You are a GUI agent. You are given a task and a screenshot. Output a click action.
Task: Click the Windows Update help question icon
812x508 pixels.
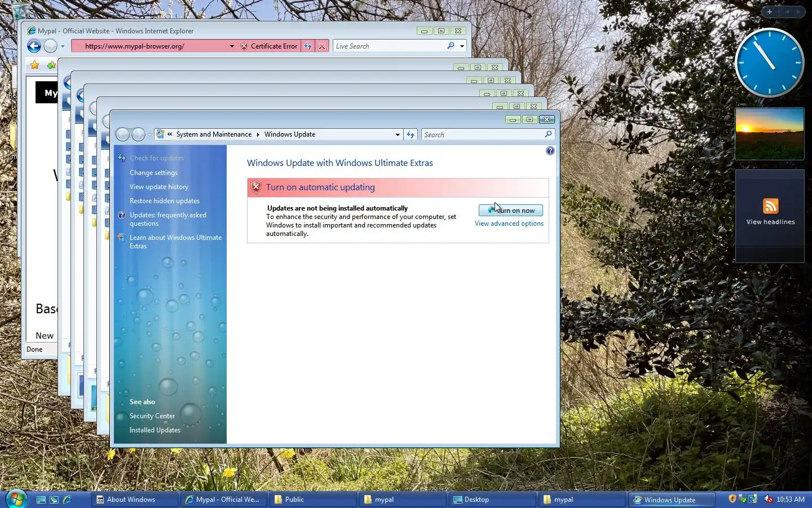pos(550,151)
